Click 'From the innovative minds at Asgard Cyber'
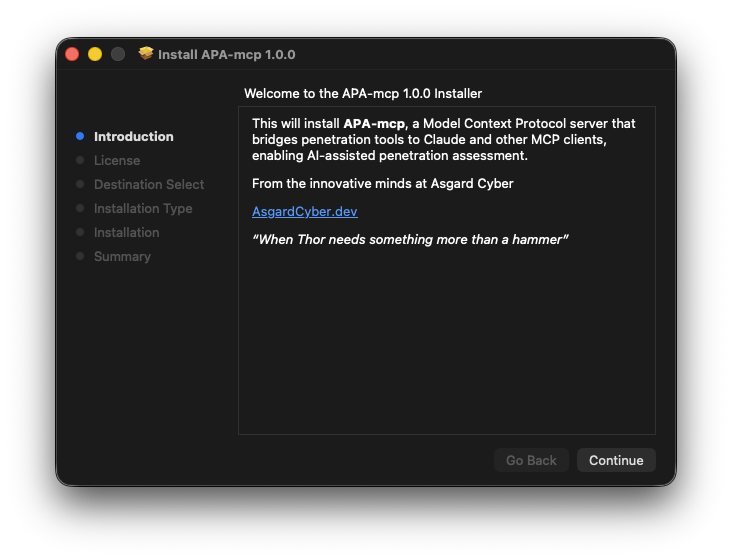Viewport: 732px width, 560px height. click(382, 183)
